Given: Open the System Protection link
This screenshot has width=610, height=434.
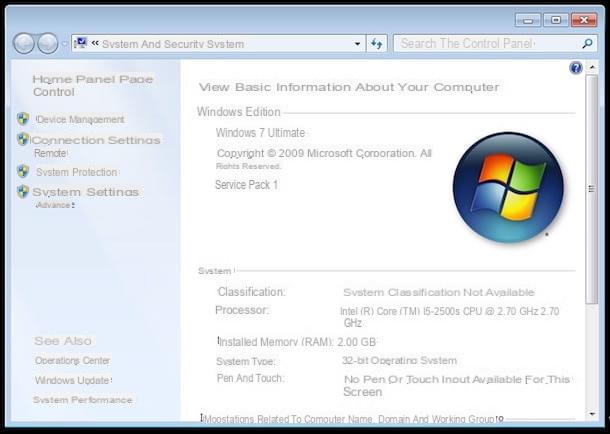Looking at the screenshot, I should (x=77, y=172).
